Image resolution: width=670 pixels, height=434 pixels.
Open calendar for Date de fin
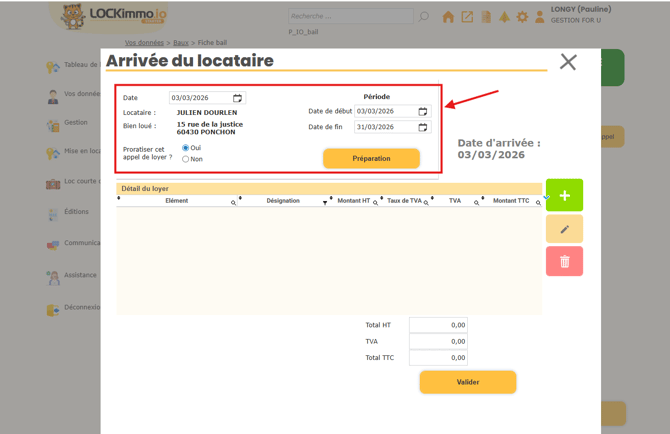point(423,127)
